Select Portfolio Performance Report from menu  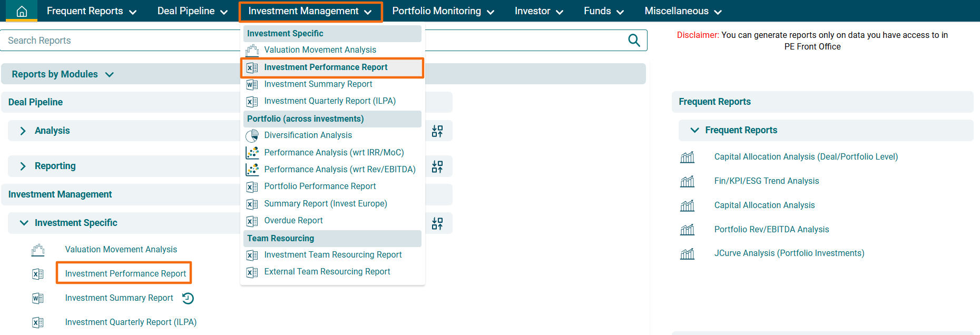[x=320, y=186]
